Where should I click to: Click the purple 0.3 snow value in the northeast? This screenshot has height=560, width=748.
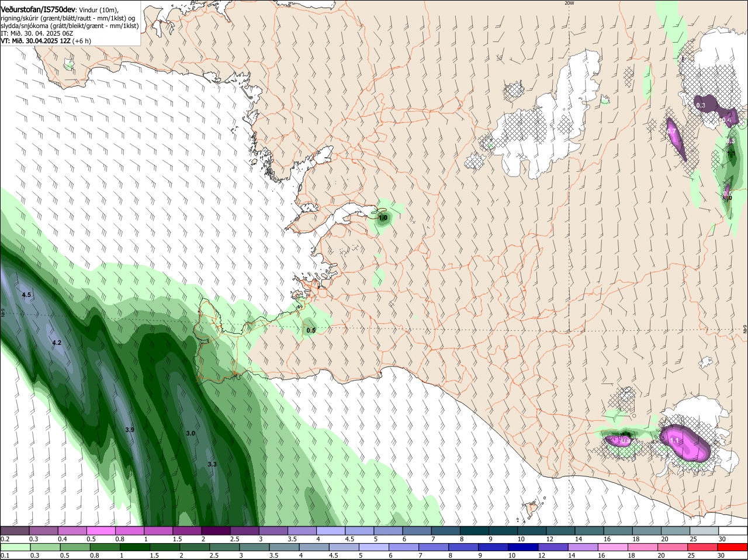tap(701, 105)
